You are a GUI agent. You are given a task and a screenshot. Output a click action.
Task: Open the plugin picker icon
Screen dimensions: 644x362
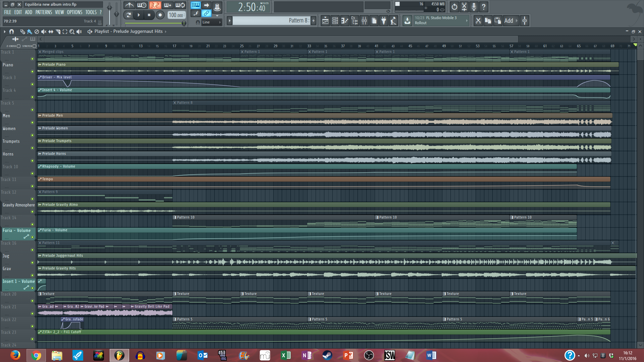[x=384, y=21]
